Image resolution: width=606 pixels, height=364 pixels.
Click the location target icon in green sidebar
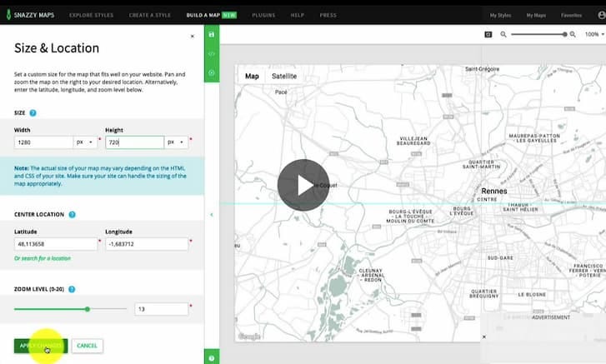tap(212, 72)
